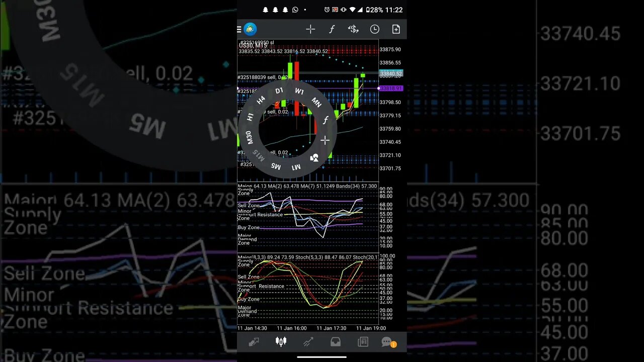Tap price scale value 33759.80
Image resolution: width=644 pixels, height=362 pixels.
click(390, 129)
